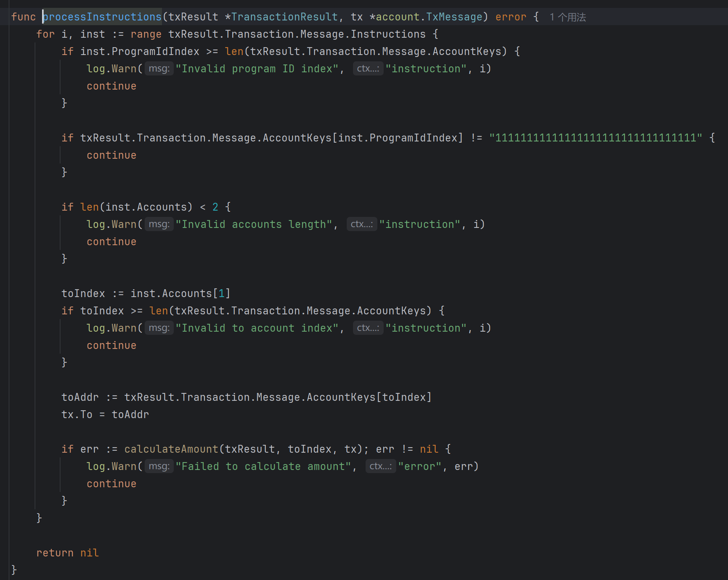The width and height of the screenshot is (728, 580).
Task: Expand ctx hint on "Invalid accounts length" line
Action: [x=361, y=224]
